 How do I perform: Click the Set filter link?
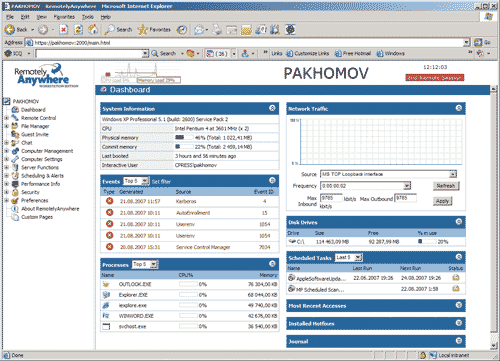(x=161, y=182)
